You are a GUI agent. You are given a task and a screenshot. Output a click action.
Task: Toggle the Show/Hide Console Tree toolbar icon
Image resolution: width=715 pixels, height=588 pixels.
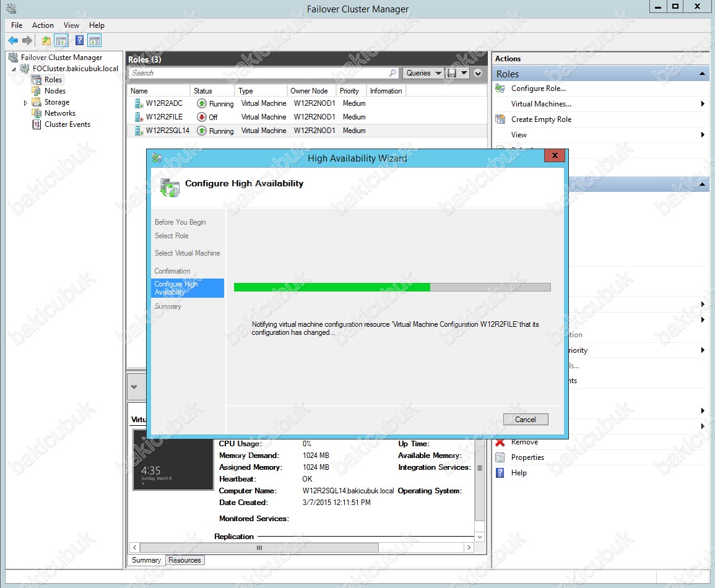pyautogui.click(x=61, y=41)
